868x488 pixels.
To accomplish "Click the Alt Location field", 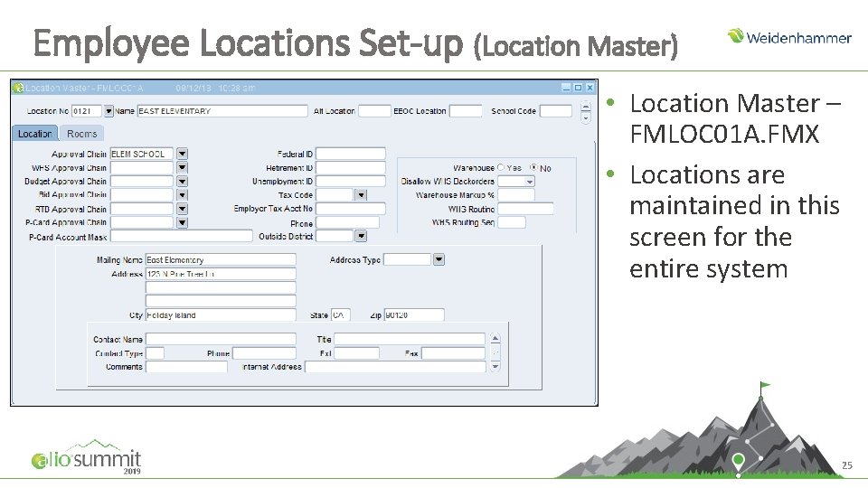I will [374, 111].
